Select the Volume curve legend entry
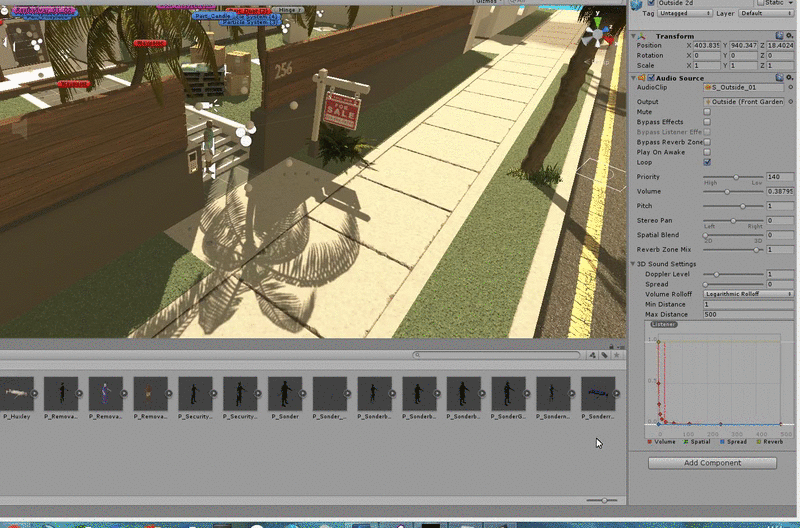Screen dimensions: 800x528 click(661, 442)
